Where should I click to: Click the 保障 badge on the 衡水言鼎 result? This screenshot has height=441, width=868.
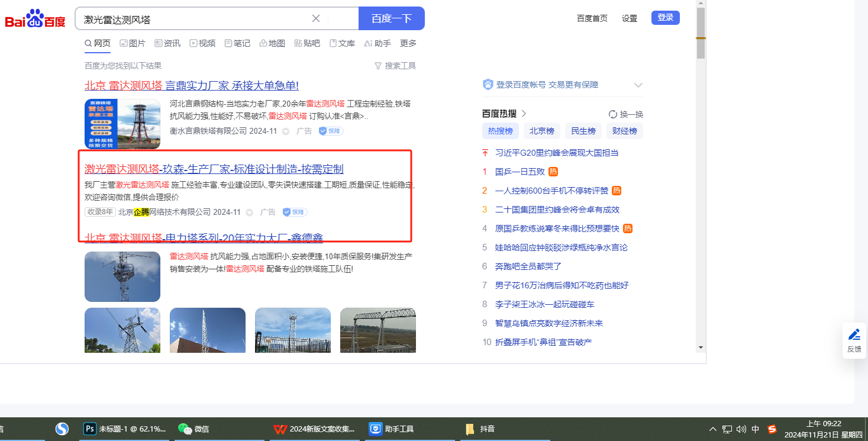click(331, 131)
